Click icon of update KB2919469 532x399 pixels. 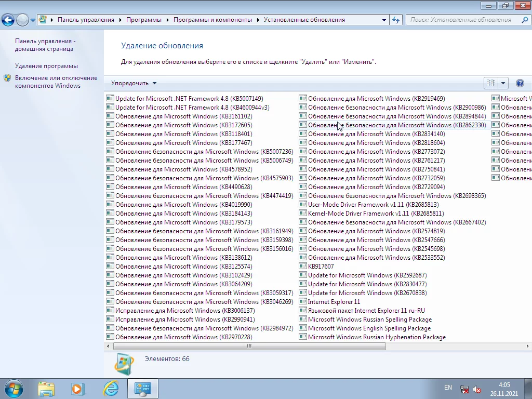click(x=303, y=98)
